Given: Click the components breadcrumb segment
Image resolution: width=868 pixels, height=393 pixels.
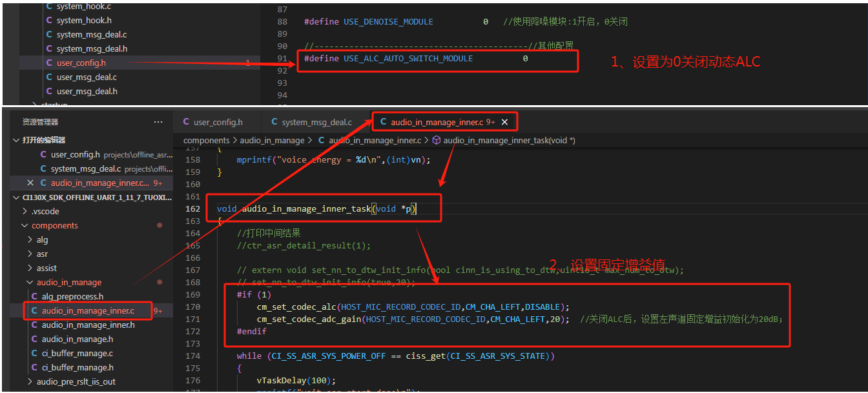Looking at the screenshot, I should 206,140.
